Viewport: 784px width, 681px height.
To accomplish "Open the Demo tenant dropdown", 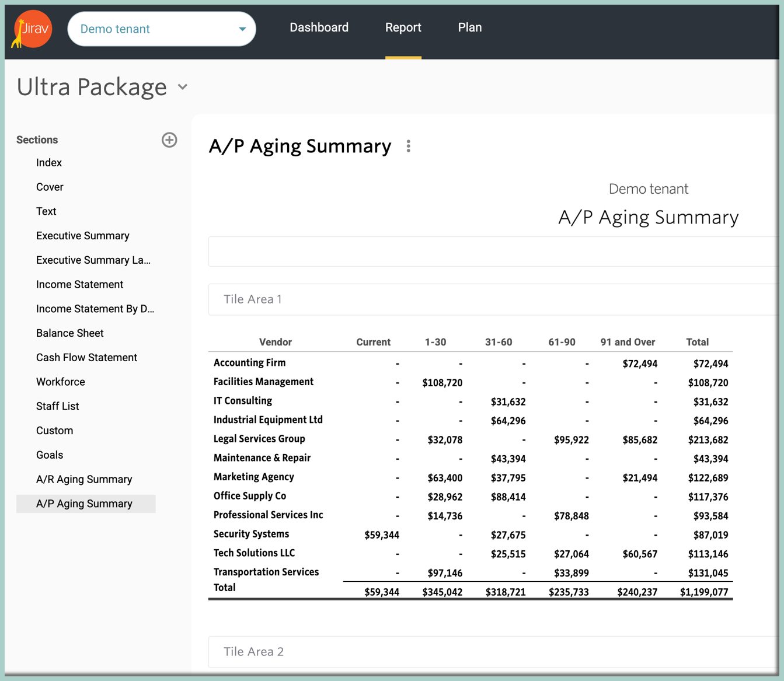I will 162,29.
